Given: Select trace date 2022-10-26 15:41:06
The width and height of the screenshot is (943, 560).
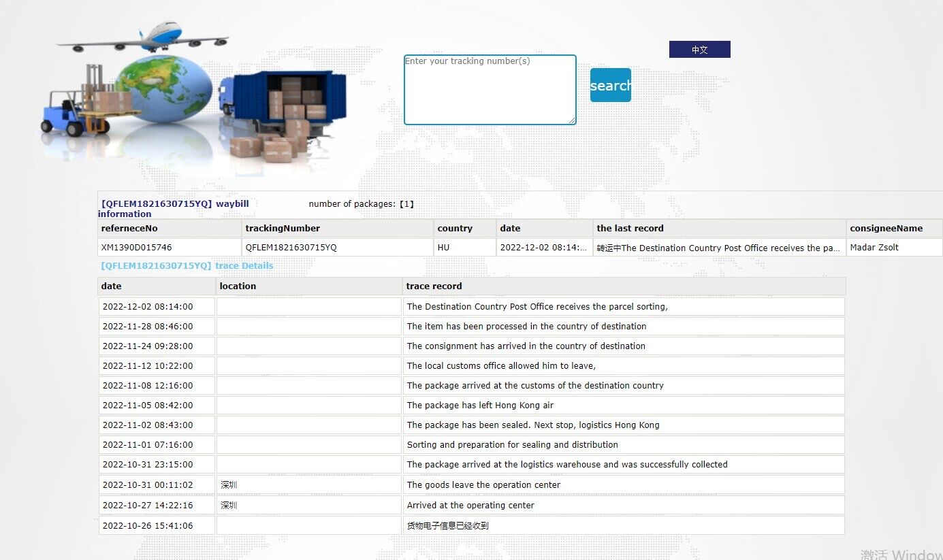Looking at the screenshot, I should point(157,526).
